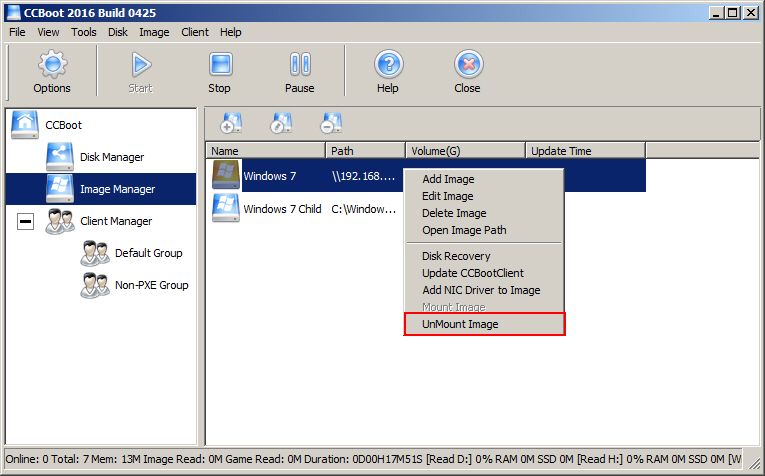765x476 pixels.
Task: Select Non-PXE Group label in the tree
Action: [x=152, y=285]
